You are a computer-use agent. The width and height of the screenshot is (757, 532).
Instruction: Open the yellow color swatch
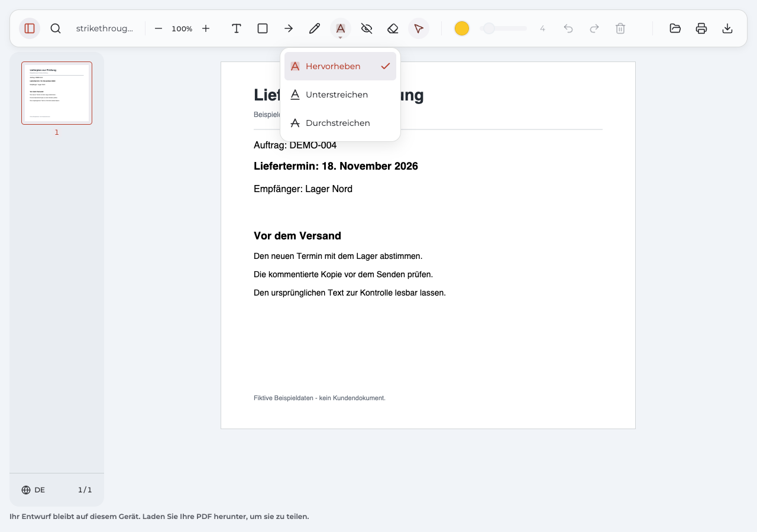coord(462,28)
